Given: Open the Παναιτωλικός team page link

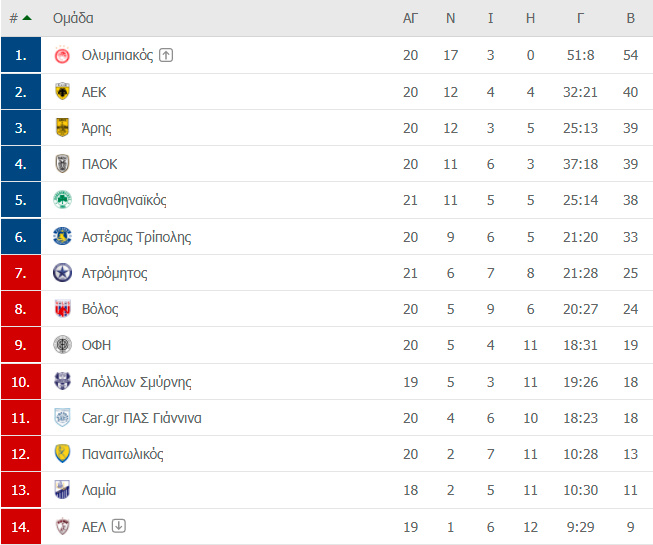Looking at the screenshot, I should 122,454.
